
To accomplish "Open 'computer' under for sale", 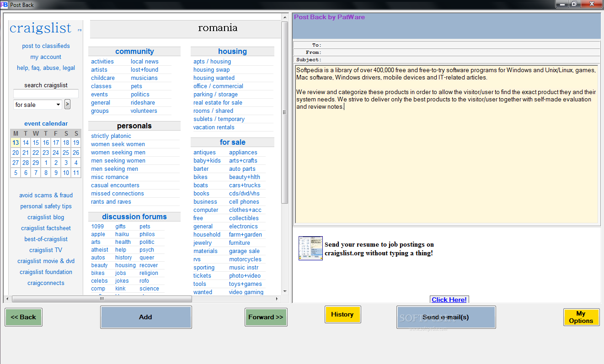I will [x=206, y=210].
